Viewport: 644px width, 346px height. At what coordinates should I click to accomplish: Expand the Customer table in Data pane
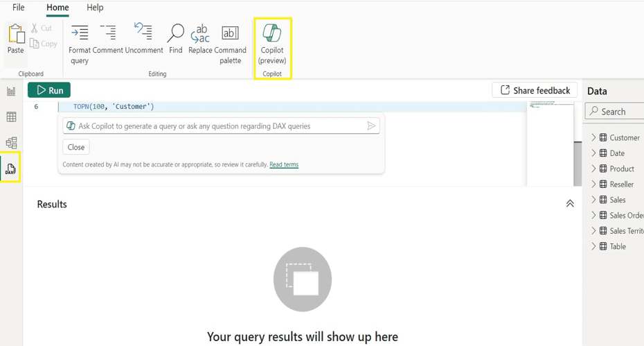(x=593, y=138)
